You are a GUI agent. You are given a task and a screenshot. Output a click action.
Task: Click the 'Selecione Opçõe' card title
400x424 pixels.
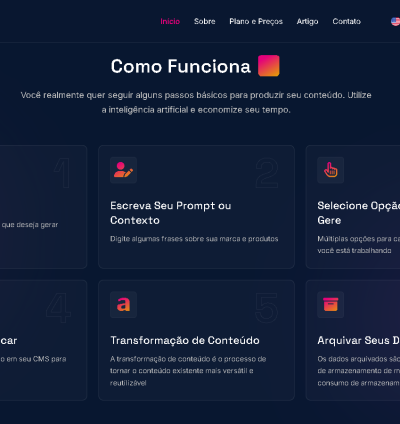359,206
